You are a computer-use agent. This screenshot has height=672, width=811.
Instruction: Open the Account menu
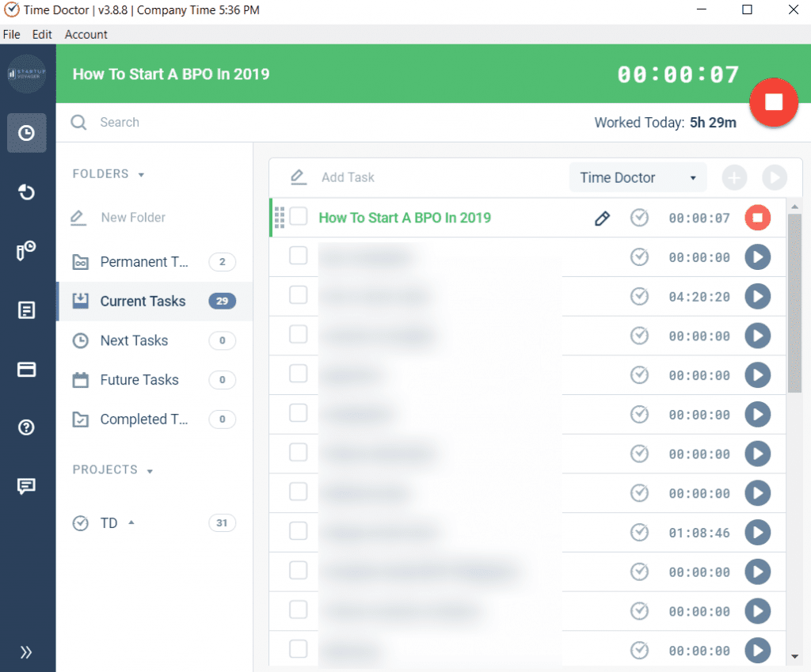(86, 34)
